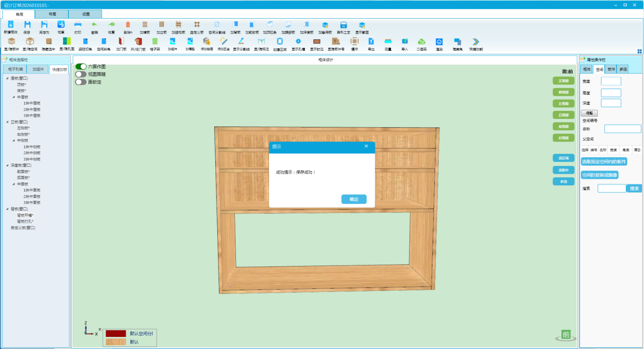The height and width of the screenshot is (349, 644).
Task: Collapse the 中侧板 tree node
Action: point(14,141)
